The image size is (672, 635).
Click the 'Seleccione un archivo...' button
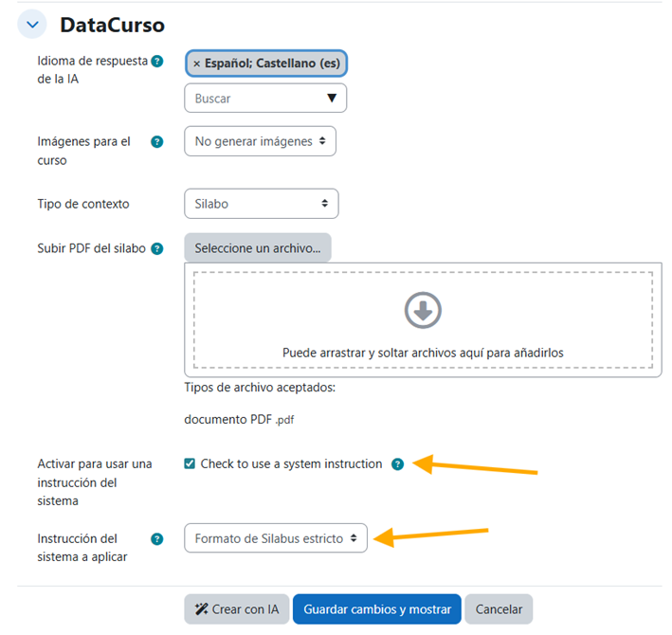[x=258, y=248]
